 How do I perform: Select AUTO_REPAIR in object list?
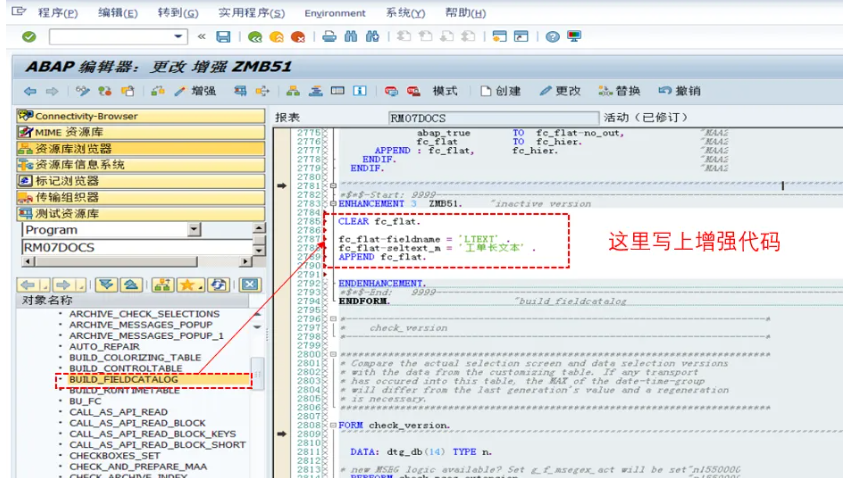click(104, 347)
